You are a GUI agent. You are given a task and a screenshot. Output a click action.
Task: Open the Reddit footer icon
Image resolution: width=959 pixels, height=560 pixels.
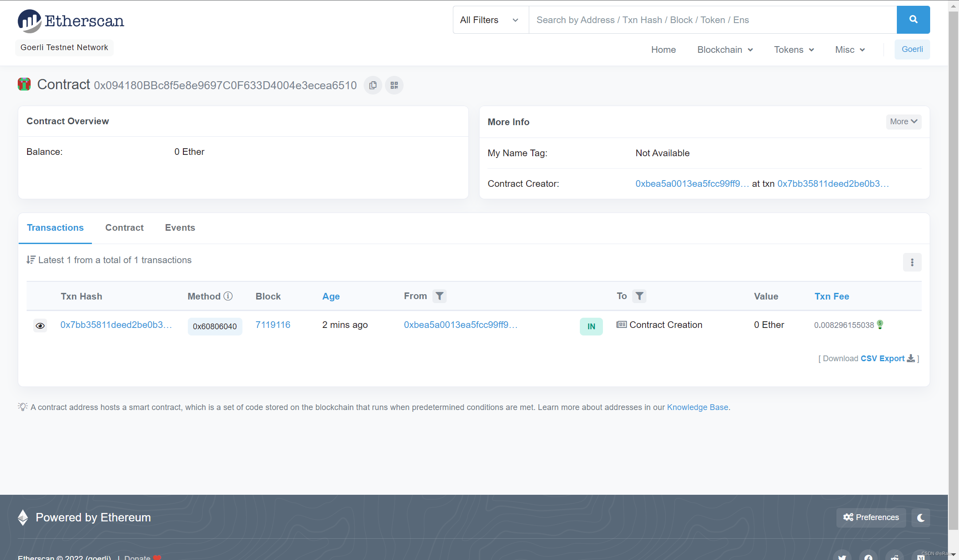pyautogui.click(x=895, y=556)
